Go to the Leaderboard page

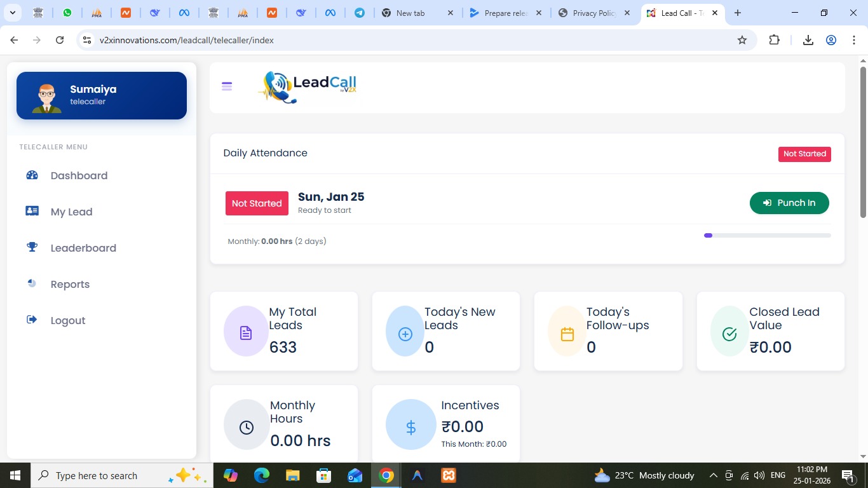pyautogui.click(x=83, y=248)
